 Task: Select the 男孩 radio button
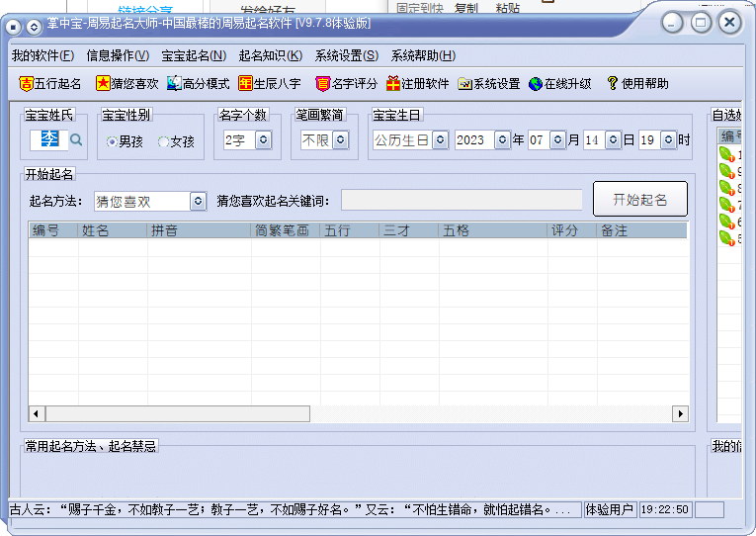[x=112, y=141]
